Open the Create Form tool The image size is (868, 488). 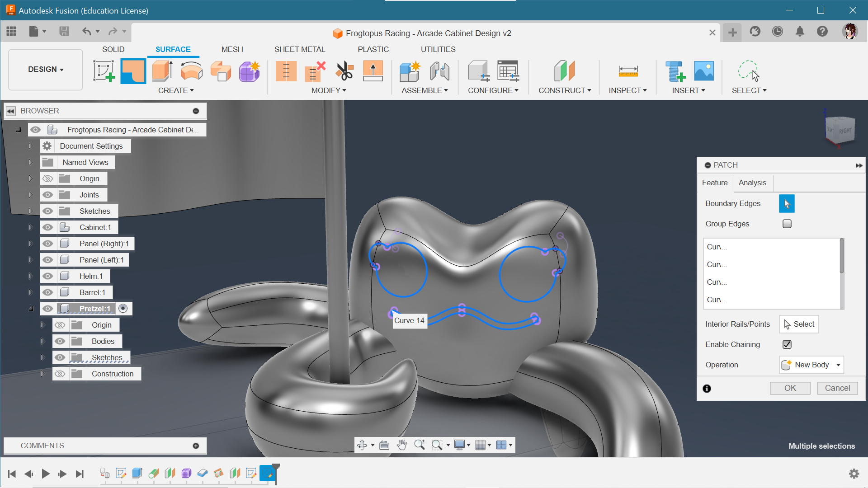point(250,71)
